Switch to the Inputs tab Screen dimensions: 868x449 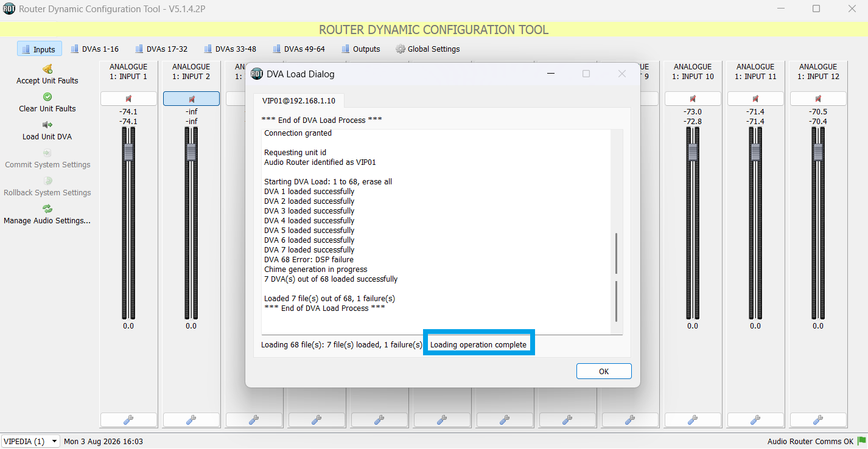tap(39, 49)
